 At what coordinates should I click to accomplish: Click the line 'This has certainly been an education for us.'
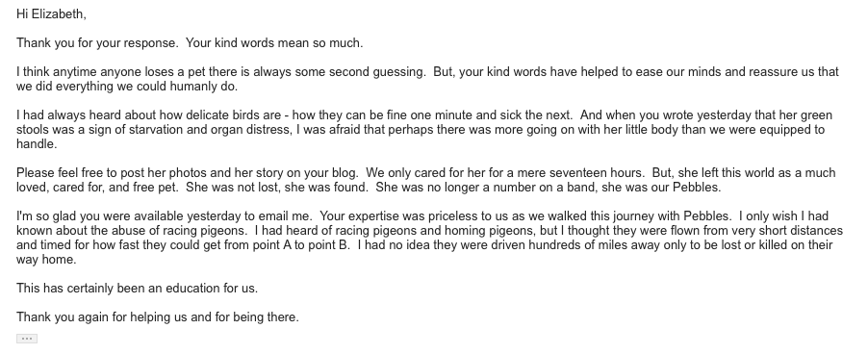point(138,289)
